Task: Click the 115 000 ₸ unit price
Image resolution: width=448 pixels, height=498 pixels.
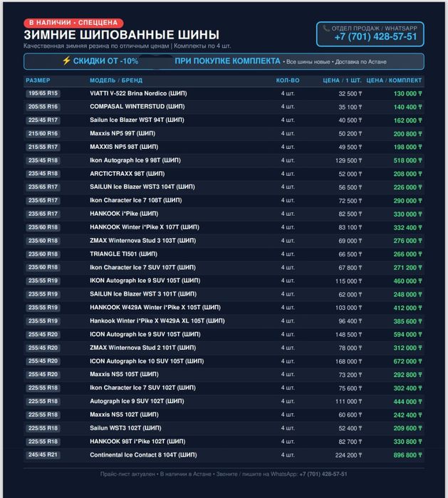Action: [x=348, y=281]
